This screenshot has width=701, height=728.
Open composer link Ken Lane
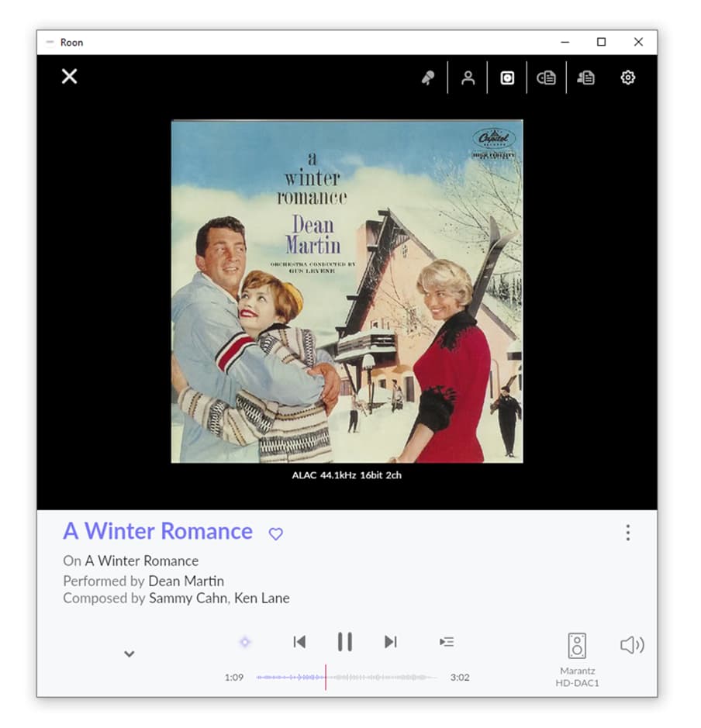pyautogui.click(x=262, y=598)
